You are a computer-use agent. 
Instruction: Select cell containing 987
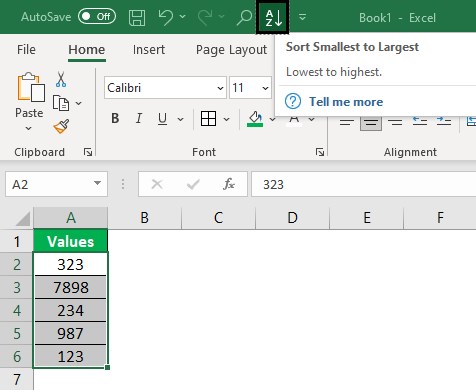(71, 333)
